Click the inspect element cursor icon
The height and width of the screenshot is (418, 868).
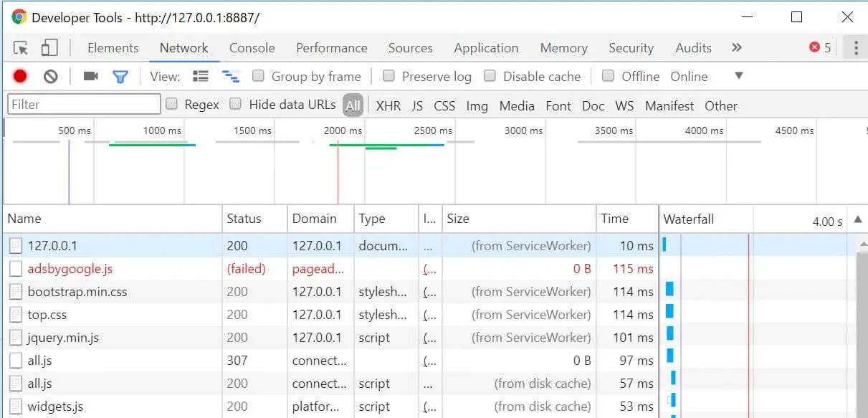[x=21, y=48]
